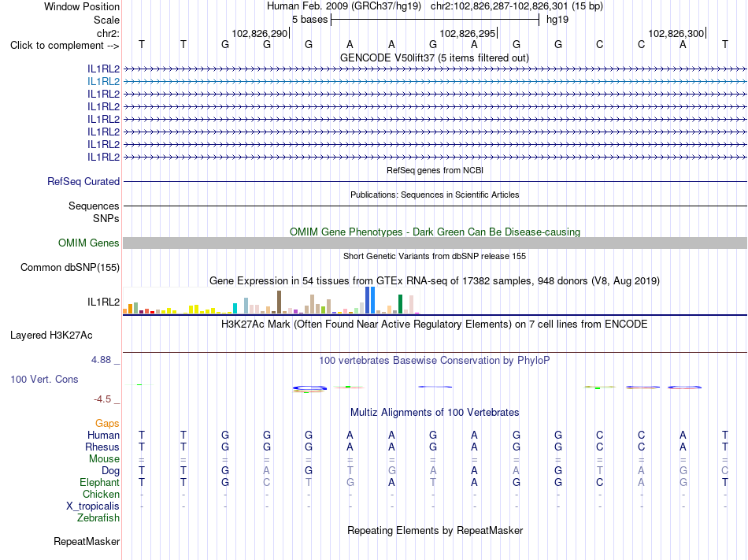Image resolution: width=748 pixels, height=560 pixels.
Task: Click the gray OMIM Genes item bar
Action: point(435,243)
